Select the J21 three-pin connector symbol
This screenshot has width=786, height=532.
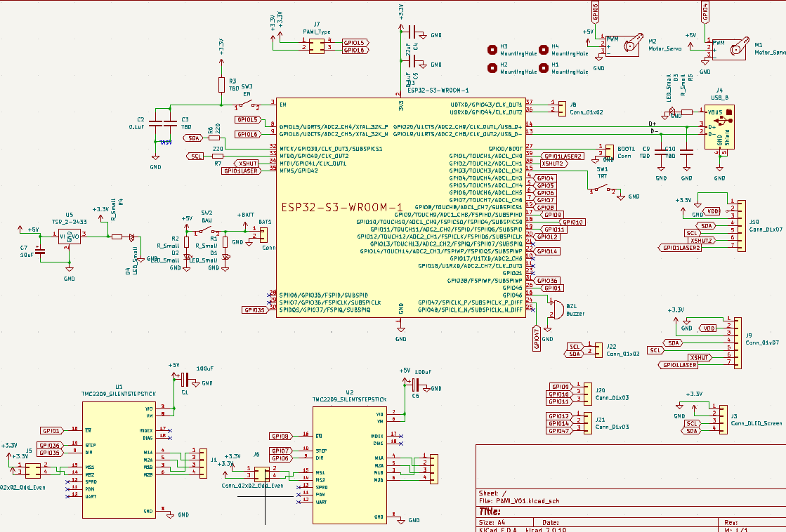(587, 423)
